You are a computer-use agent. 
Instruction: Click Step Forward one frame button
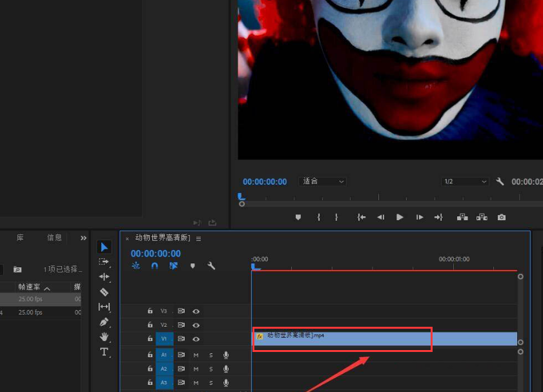(420, 218)
